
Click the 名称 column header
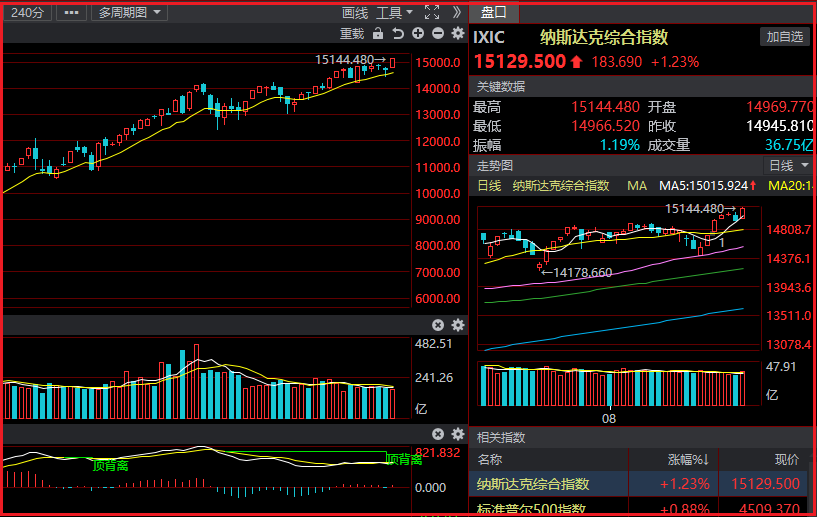[490, 460]
